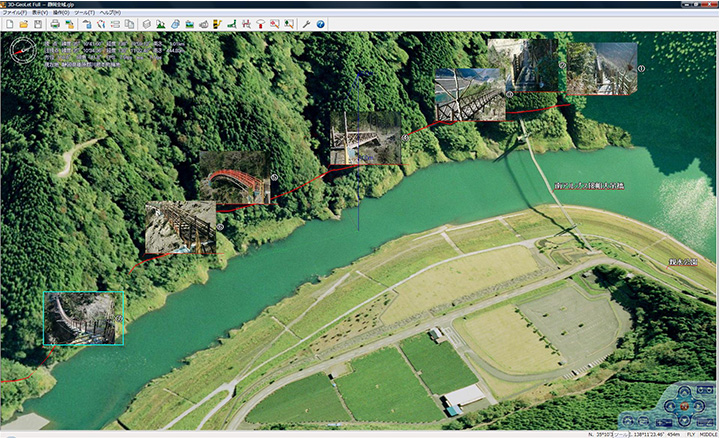Click the right arrow on navigation pad

(x=698, y=406)
